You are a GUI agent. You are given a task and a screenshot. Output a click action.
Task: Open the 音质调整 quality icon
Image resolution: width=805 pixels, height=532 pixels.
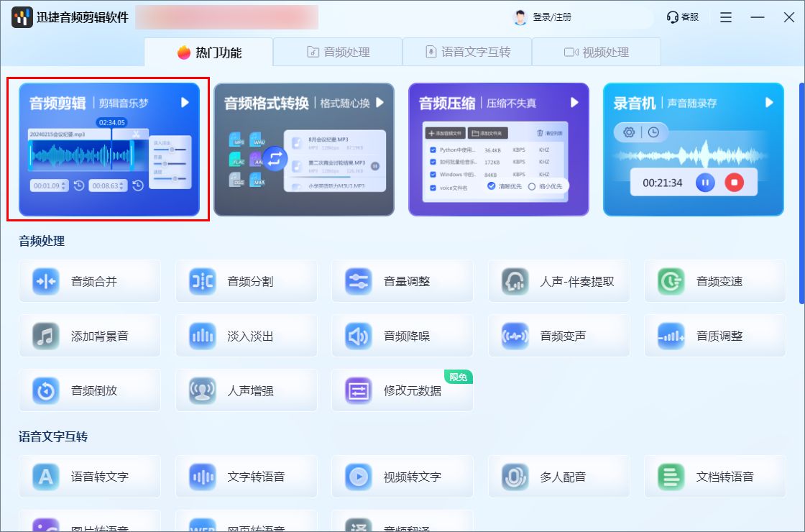click(671, 336)
